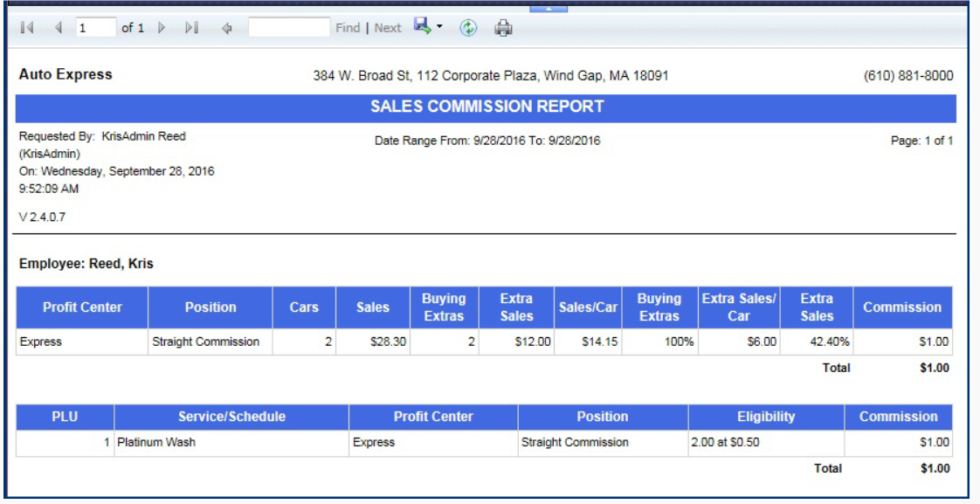Open the export format dropdown arrow

tap(439, 27)
